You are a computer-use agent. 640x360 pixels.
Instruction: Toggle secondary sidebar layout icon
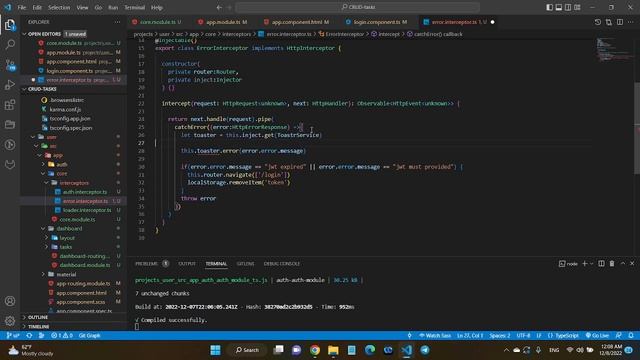[x=568, y=7]
